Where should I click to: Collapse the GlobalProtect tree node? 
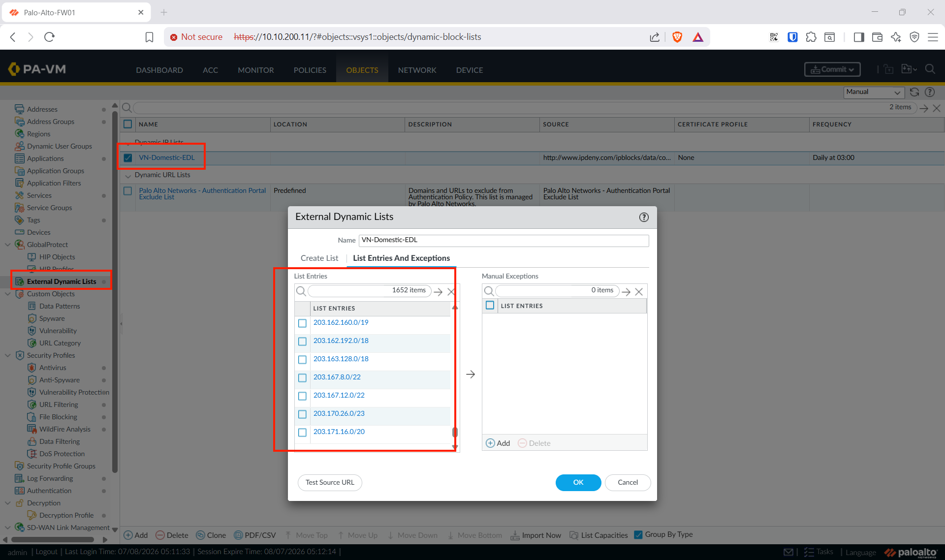7,245
